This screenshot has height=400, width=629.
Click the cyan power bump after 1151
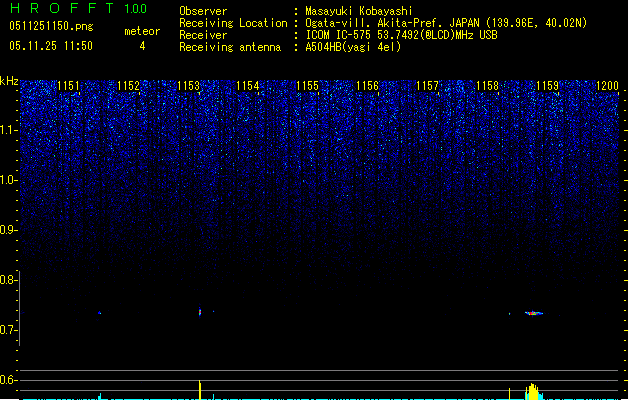(100, 396)
